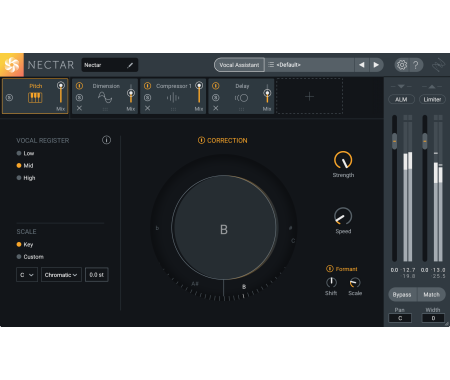Click the Strength knob
Image resolution: width=450 pixels, height=380 pixels.
click(x=343, y=160)
